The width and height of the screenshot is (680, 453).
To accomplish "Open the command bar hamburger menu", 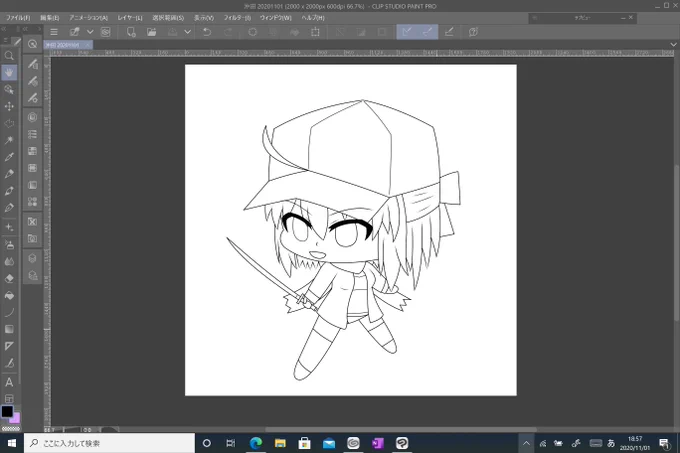I will click(x=54, y=32).
